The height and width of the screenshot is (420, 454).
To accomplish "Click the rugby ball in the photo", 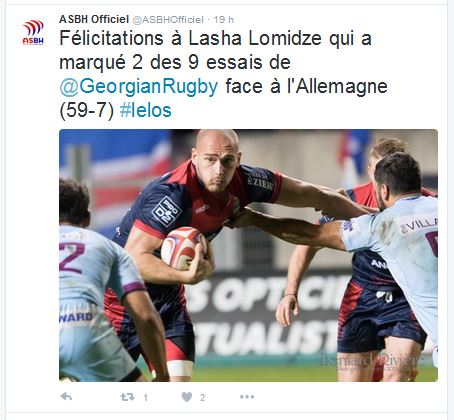I will [183, 248].
